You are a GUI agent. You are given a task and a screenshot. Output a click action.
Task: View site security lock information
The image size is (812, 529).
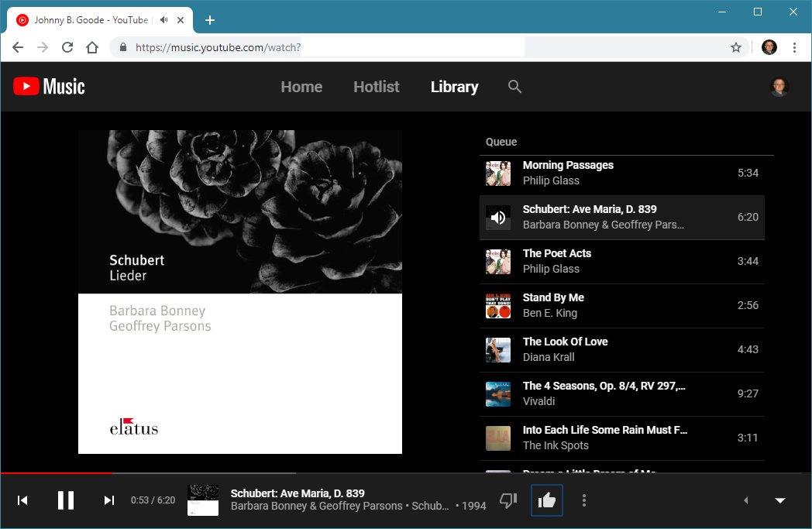(122, 47)
